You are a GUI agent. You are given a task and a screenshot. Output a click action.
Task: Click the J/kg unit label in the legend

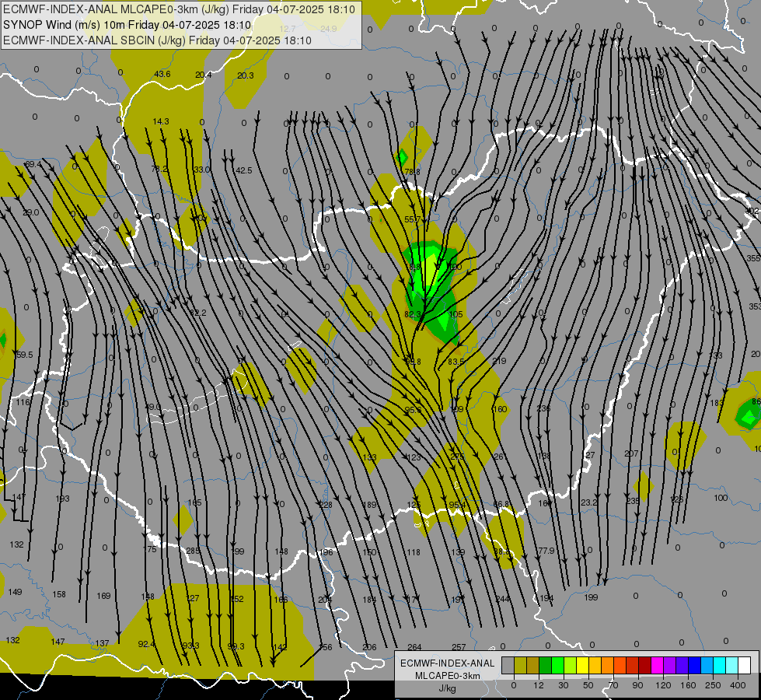[x=448, y=688]
